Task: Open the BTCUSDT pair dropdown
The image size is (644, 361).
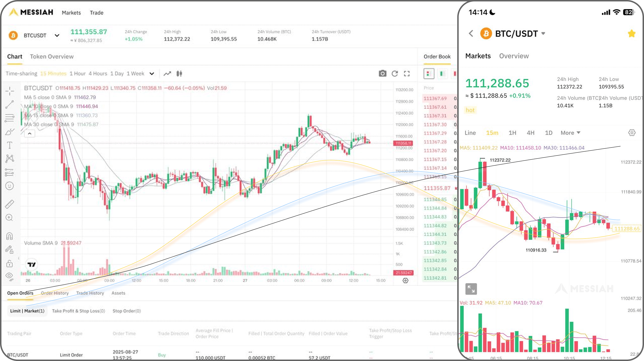Action: coord(57,36)
